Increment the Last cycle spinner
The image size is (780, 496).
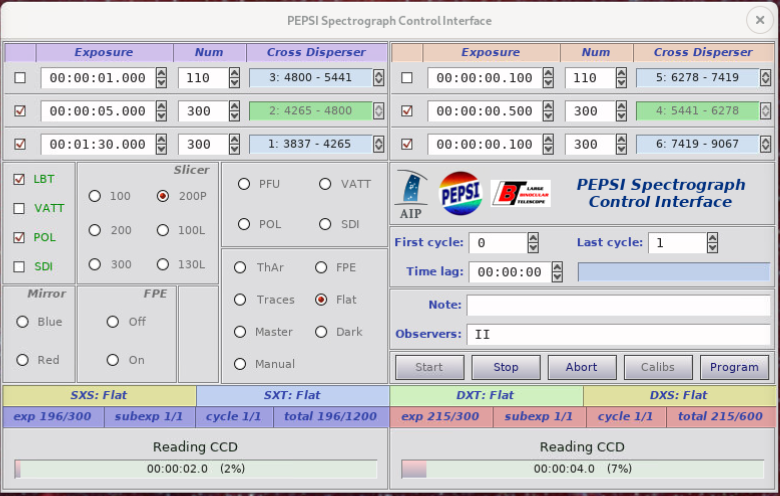tap(712, 238)
